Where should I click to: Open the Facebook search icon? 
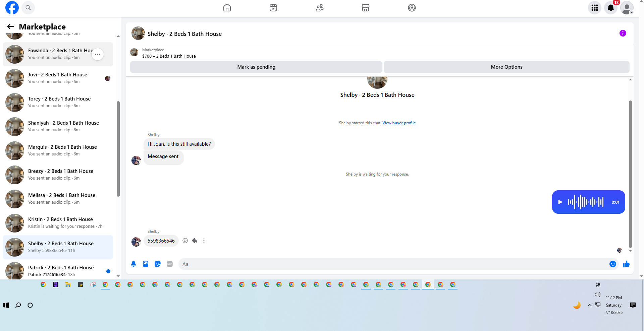point(28,8)
